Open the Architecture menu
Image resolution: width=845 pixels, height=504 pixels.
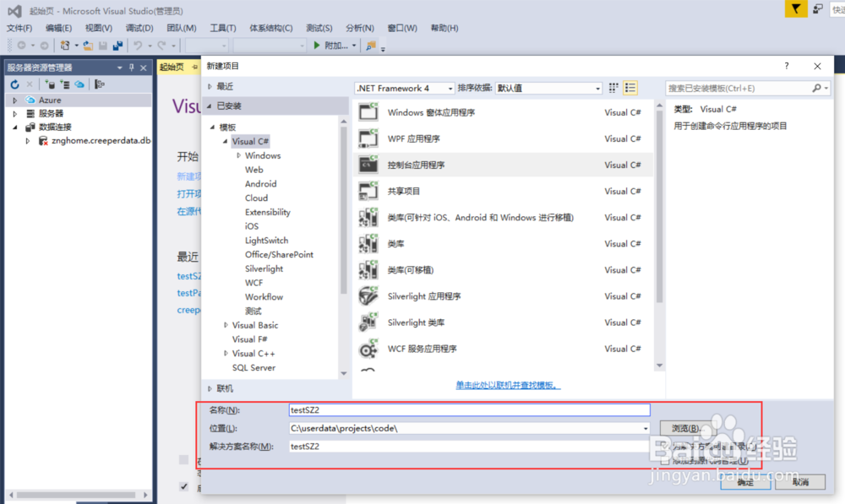(270, 28)
